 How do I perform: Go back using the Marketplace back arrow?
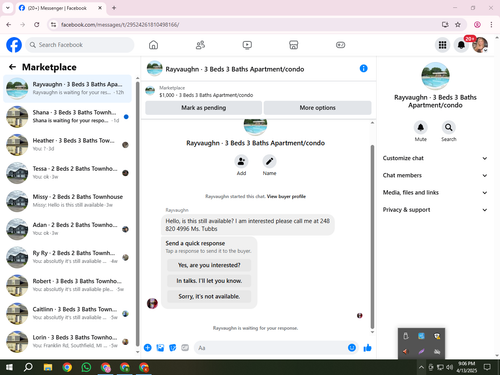pyautogui.click(x=12, y=67)
